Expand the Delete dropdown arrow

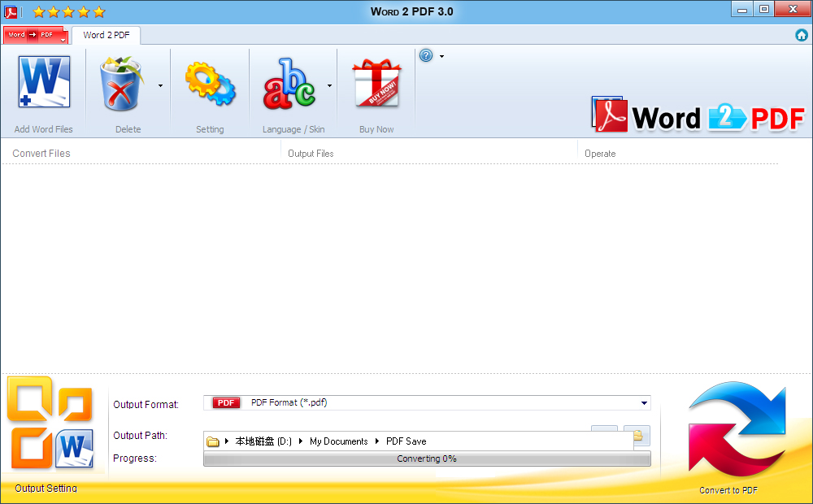(161, 85)
